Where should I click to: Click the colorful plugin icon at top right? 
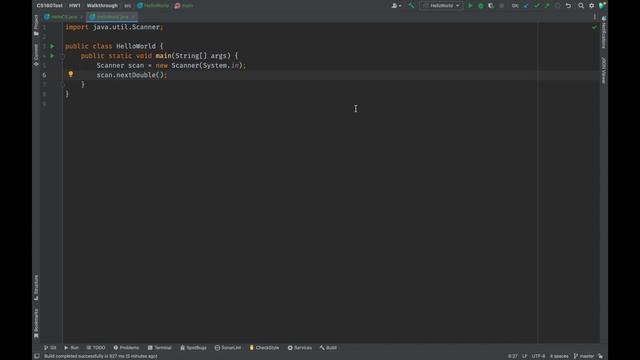602,5
